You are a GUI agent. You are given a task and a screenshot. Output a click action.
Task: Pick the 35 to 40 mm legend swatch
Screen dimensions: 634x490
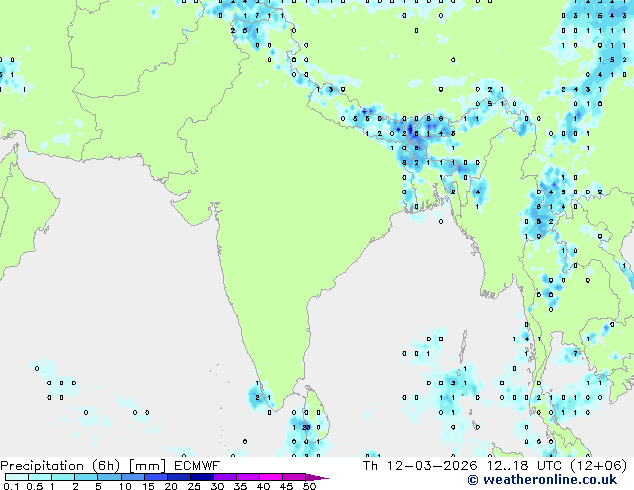click(247, 477)
